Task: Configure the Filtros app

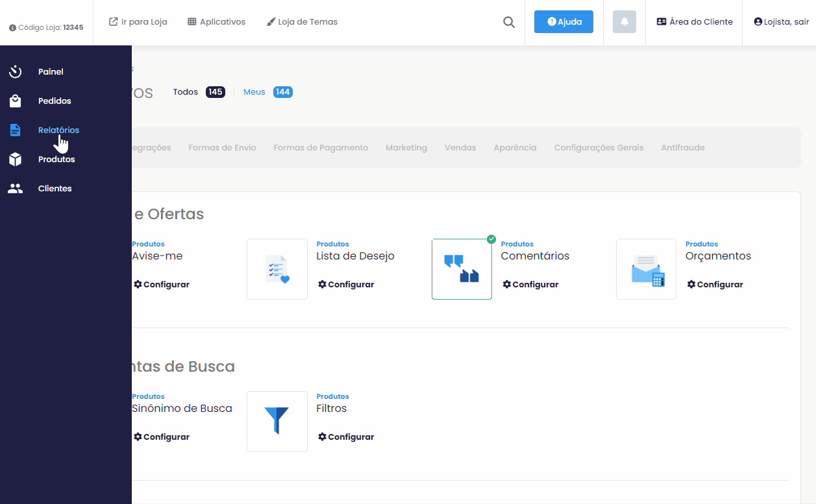Action: tap(346, 437)
